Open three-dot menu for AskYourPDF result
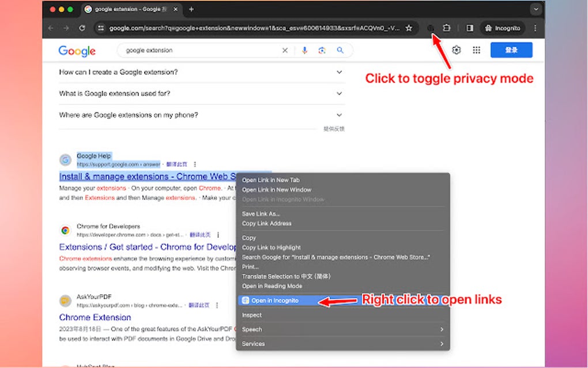588x368 pixels. 217,305
